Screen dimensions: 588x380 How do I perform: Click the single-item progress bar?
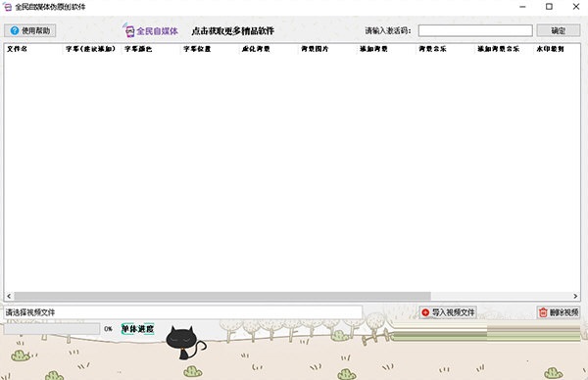[x=52, y=329]
